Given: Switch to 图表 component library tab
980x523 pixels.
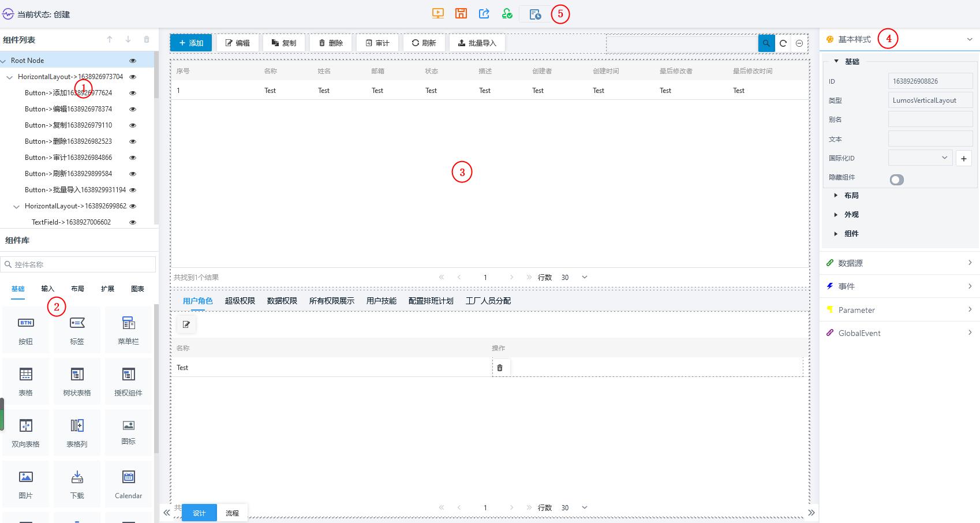Looking at the screenshot, I should pos(137,289).
